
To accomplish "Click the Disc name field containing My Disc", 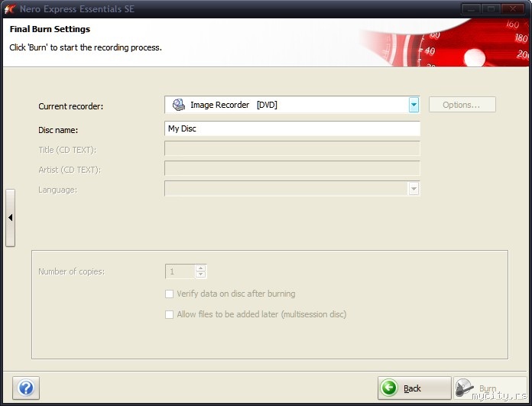I will point(292,128).
